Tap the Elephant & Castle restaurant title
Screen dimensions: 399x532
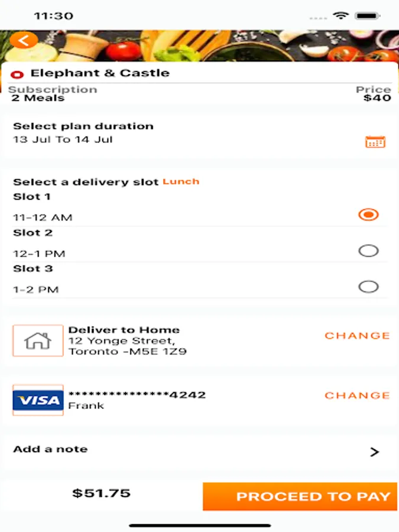(100, 73)
